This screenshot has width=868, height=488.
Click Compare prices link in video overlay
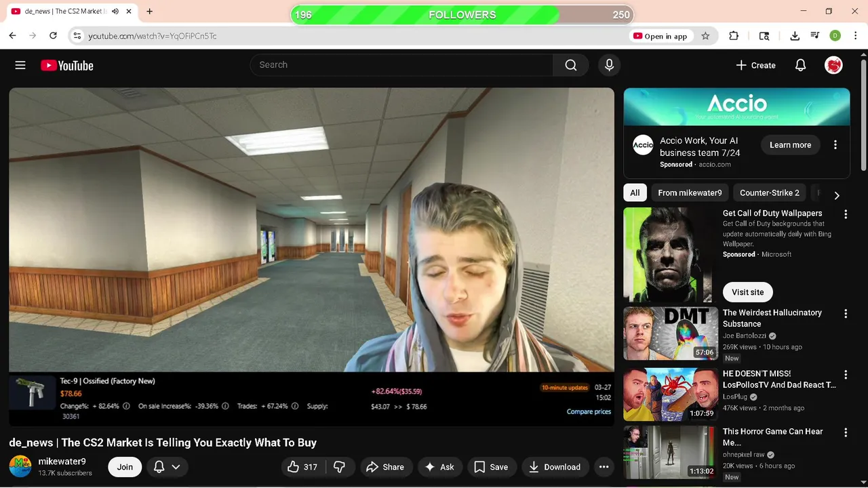click(589, 411)
